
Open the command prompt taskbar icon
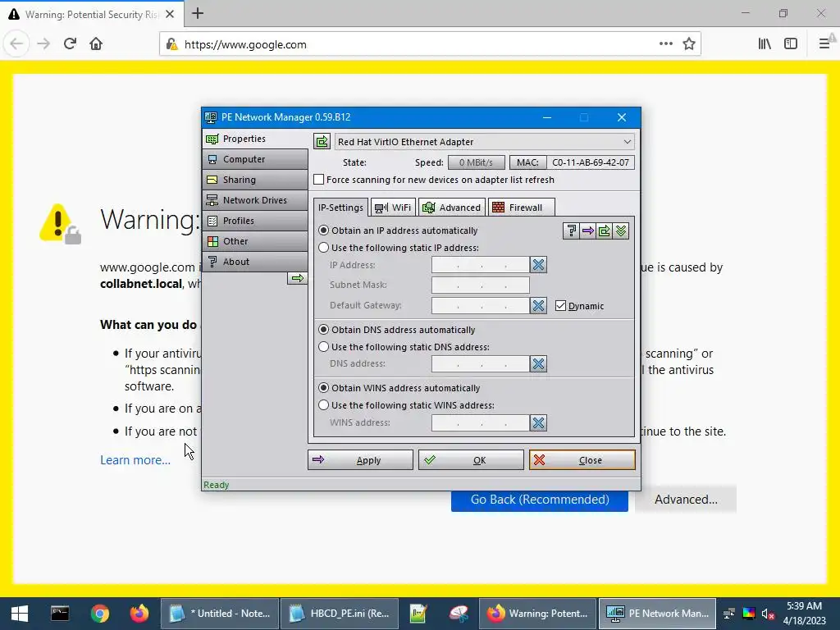(59, 614)
